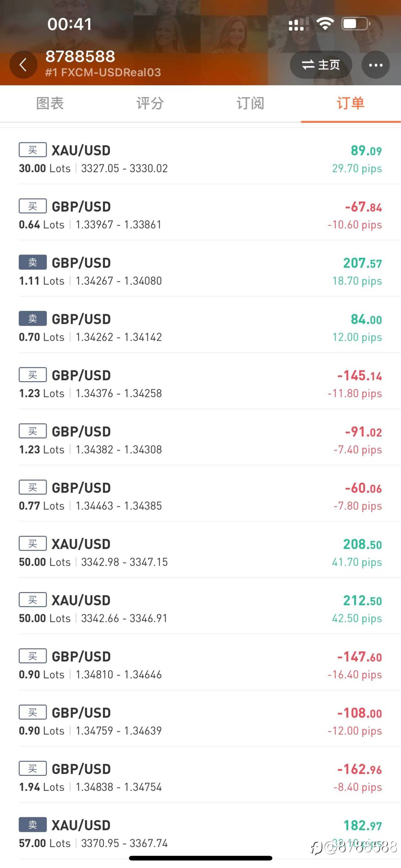Tap the back arrow button

coord(23,65)
